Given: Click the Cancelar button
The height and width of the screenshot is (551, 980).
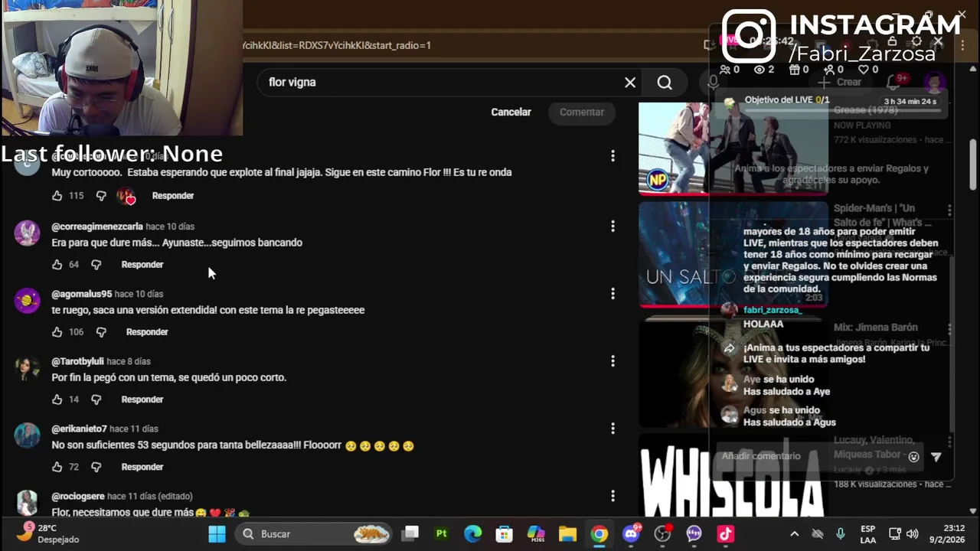Looking at the screenshot, I should click(511, 112).
